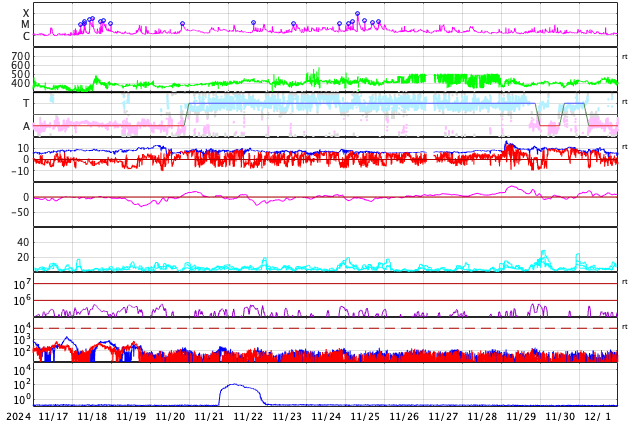The height and width of the screenshot is (424, 634).
Task: Select the lone flare marker above 11/22
Action: click(254, 23)
